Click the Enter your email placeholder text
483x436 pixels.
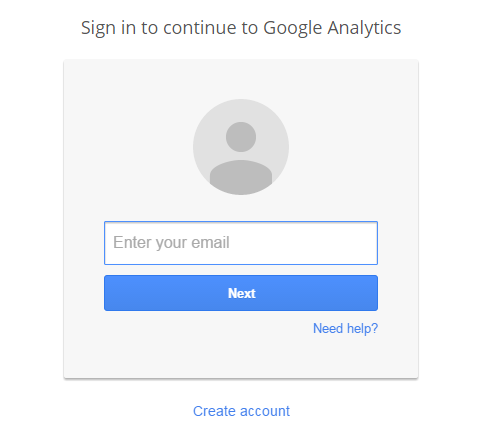171,243
